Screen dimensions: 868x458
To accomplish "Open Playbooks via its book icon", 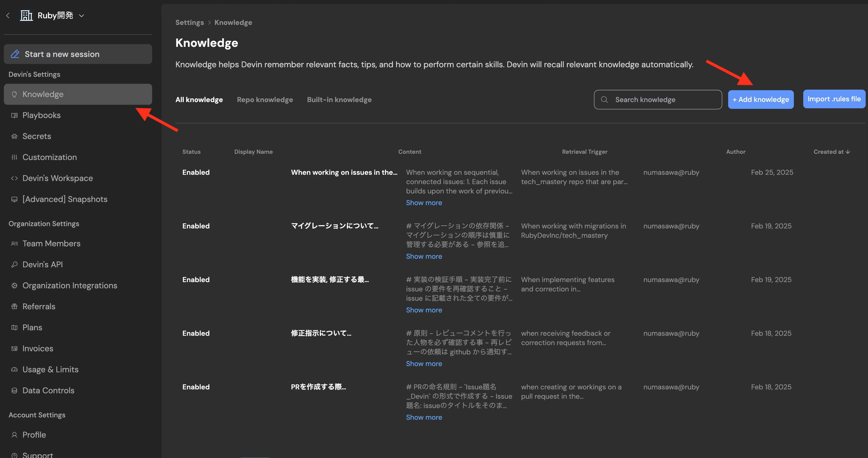I will (x=14, y=115).
